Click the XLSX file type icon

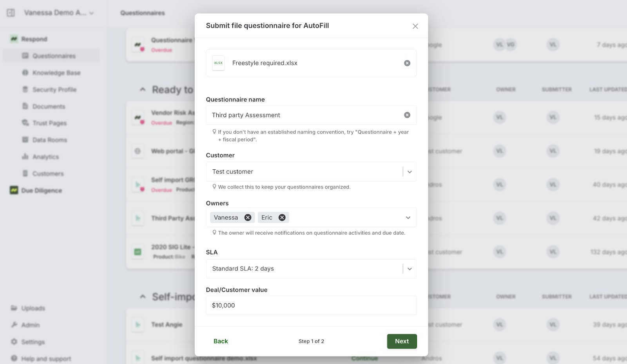(218, 63)
